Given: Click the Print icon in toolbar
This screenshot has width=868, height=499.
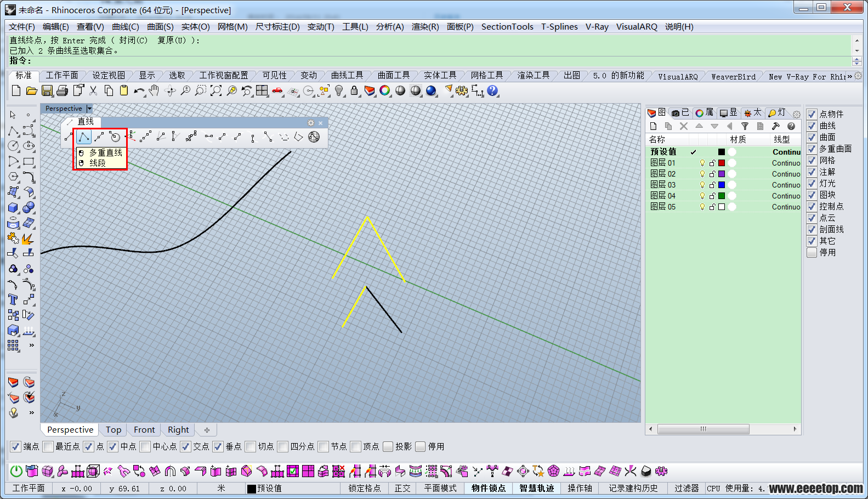Looking at the screenshot, I should click(63, 91).
